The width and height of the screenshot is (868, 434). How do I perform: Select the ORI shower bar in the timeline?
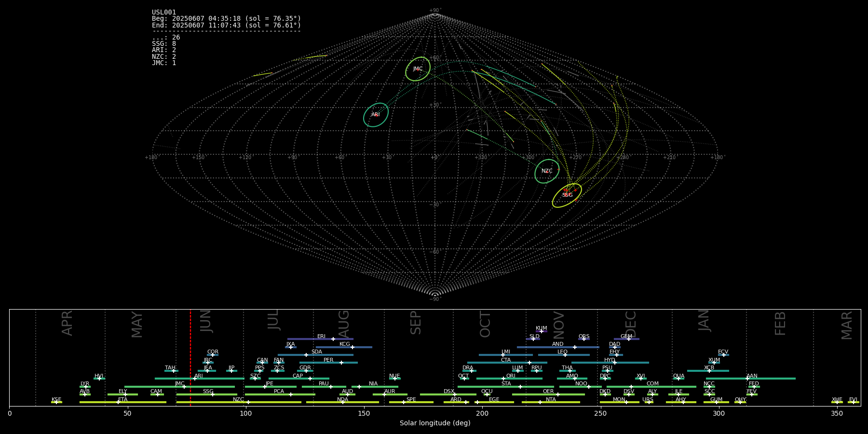point(509,379)
